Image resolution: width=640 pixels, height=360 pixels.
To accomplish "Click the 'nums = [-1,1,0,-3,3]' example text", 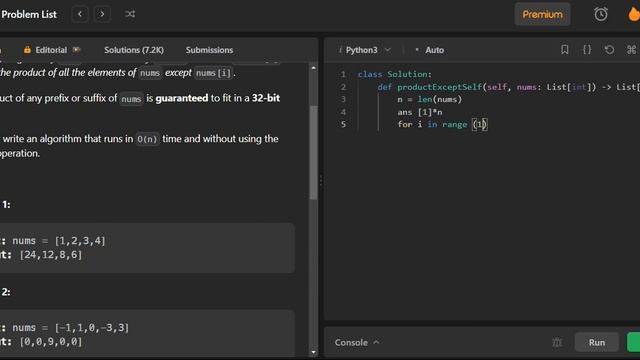I will (71, 328).
